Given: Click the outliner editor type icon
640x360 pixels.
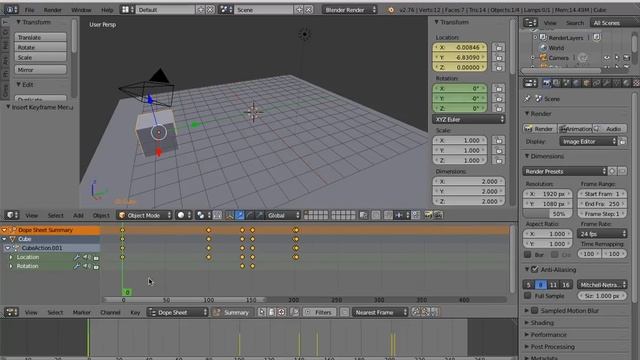Looking at the screenshot, I should pyautogui.click(x=530, y=23).
